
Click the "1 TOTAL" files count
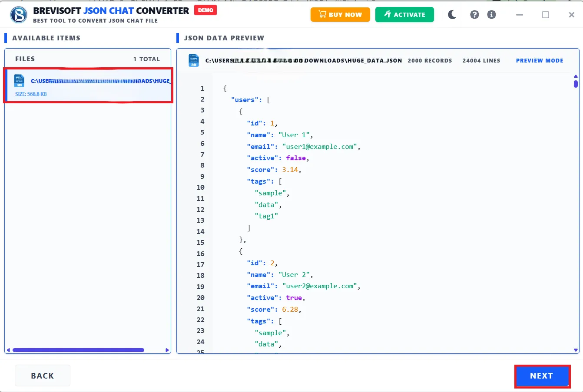click(x=146, y=59)
